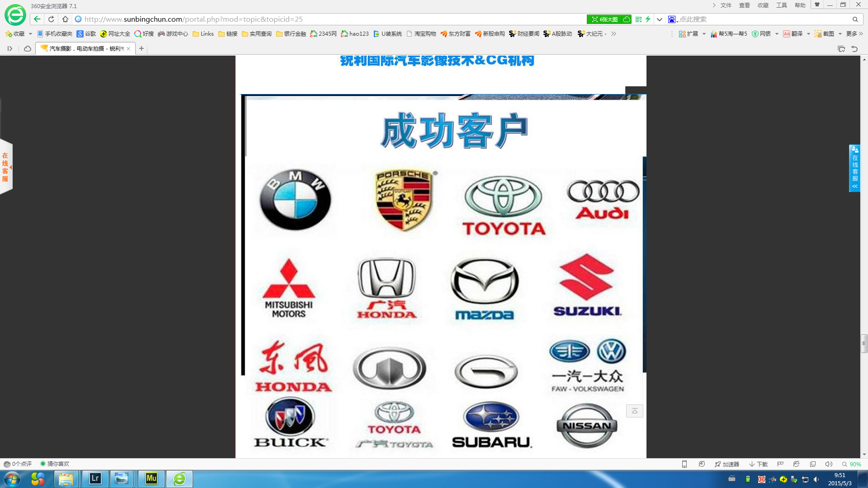Click the skin shirt icon in title bar
Viewport: 868px width, 488px height.
817,5
